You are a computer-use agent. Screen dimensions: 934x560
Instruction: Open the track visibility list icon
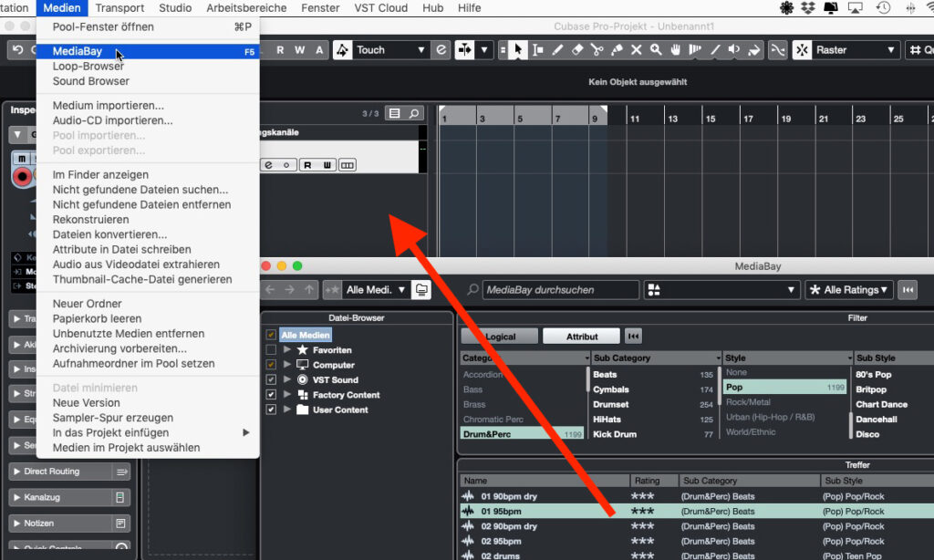tap(394, 113)
